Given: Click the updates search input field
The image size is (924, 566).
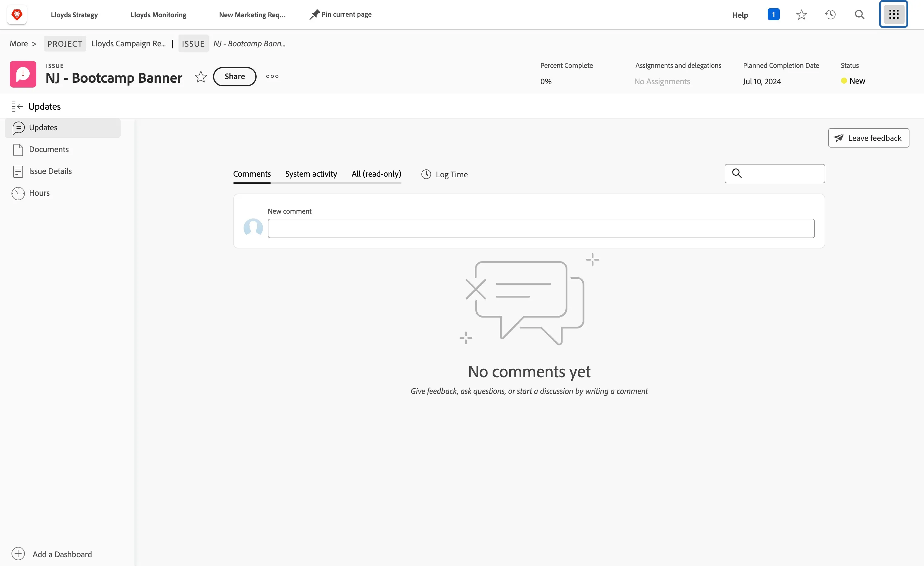Looking at the screenshot, I should [775, 174].
